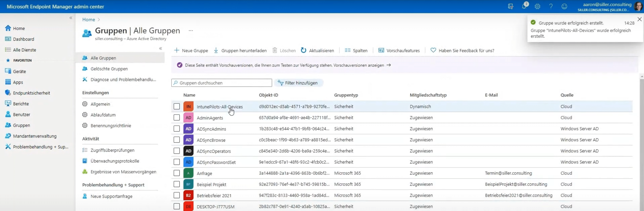The image size is (644, 211).
Task: Open the AdminAgents group
Action: click(x=210, y=118)
